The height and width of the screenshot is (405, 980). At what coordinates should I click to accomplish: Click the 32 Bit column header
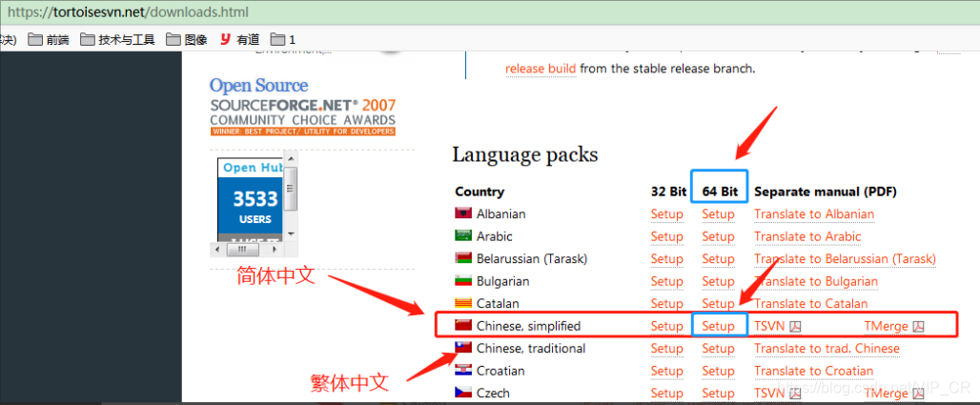(669, 192)
